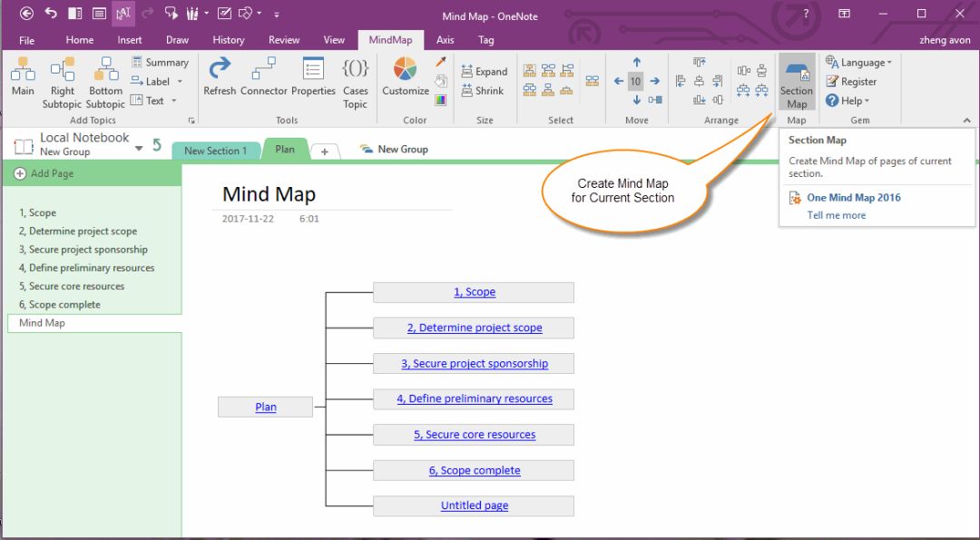
Task: Click the Main topic icon
Action: (23, 76)
